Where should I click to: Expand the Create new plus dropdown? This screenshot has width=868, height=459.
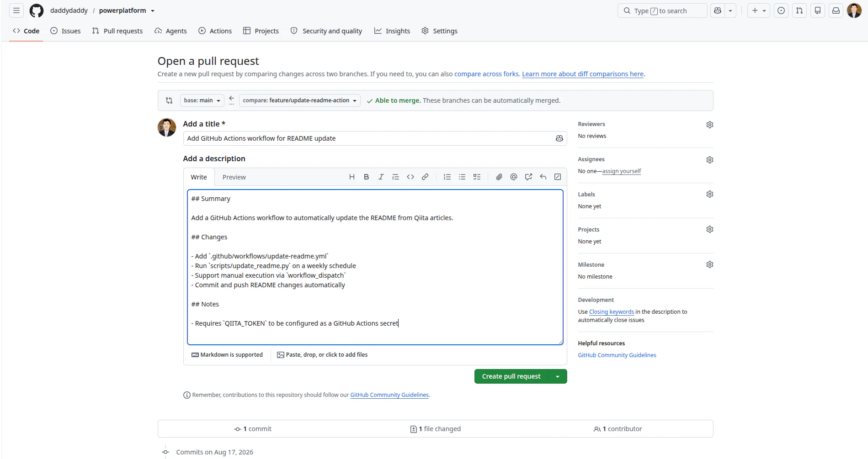coord(759,11)
